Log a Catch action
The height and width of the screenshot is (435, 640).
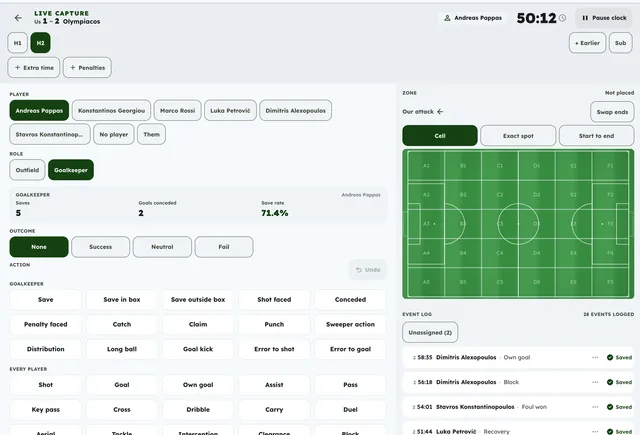[x=122, y=324]
